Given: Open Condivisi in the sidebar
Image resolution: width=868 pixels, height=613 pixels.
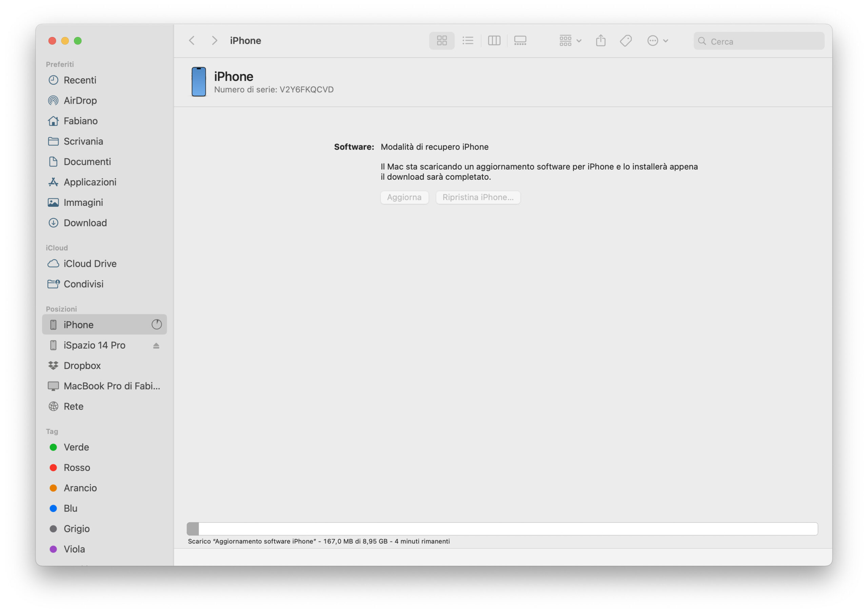Looking at the screenshot, I should pos(104,284).
